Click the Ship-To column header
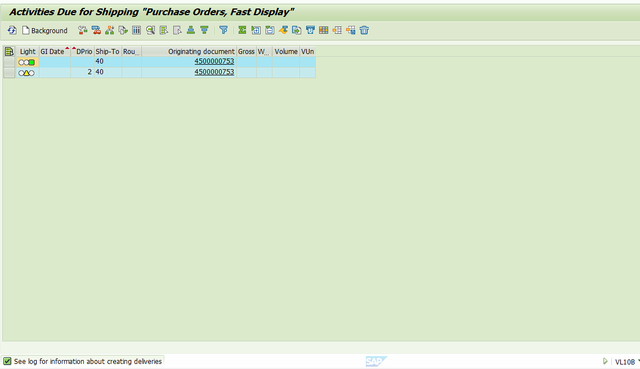This screenshot has width=640, height=369. coord(107,51)
